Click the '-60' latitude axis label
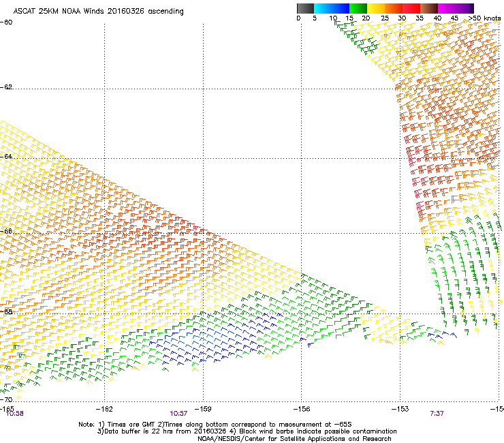Image resolution: width=504 pixels, height=443 pixels. (x=6, y=22)
